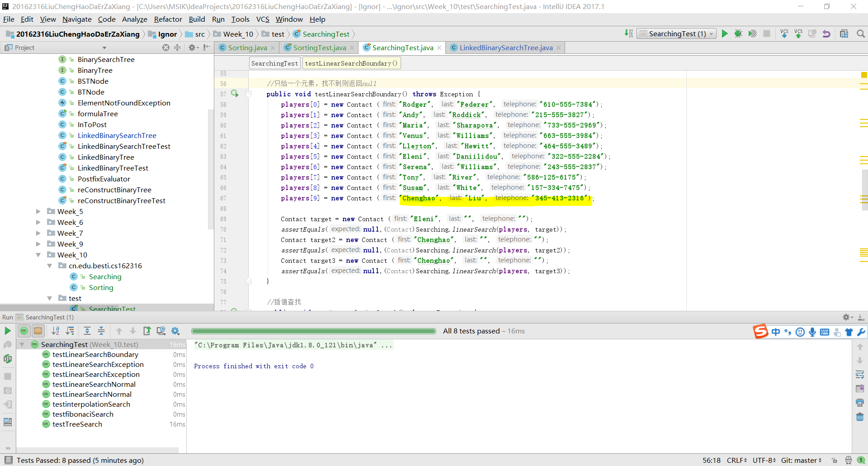Screen dimensions: 868x466
Task: Expand all test results
Action: 87,331
